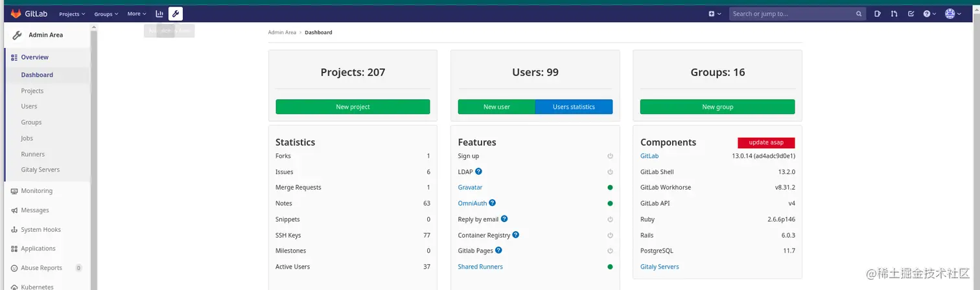The height and width of the screenshot is (290, 980).
Task: Click the Admin Area wrench icon in navbar
Action: point(175,14)
